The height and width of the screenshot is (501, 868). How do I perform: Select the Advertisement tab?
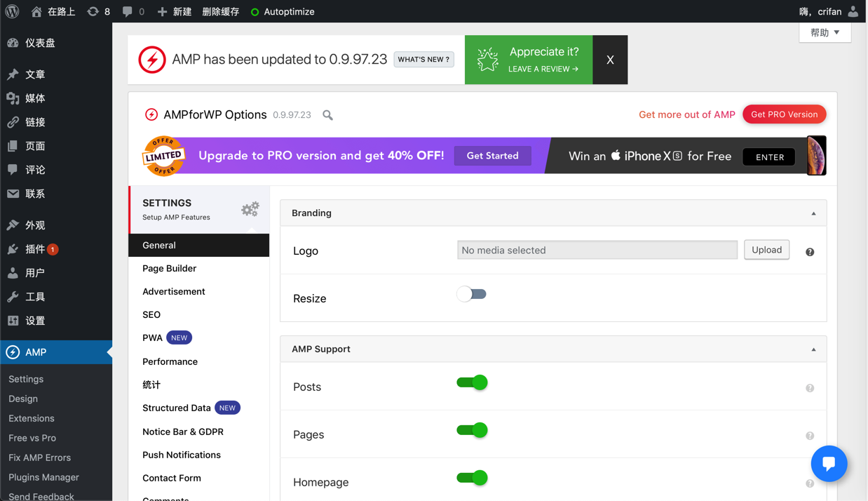(x=199, y=291)
